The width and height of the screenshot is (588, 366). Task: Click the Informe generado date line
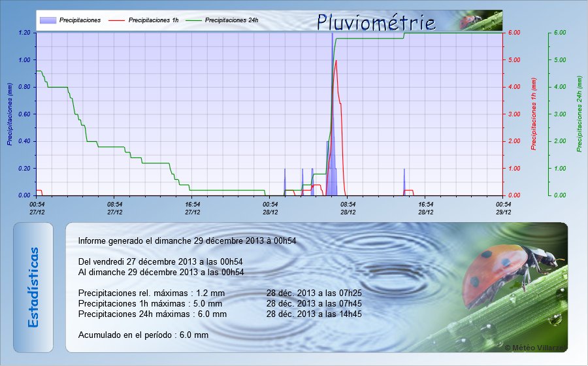click(x=187, y=241)
